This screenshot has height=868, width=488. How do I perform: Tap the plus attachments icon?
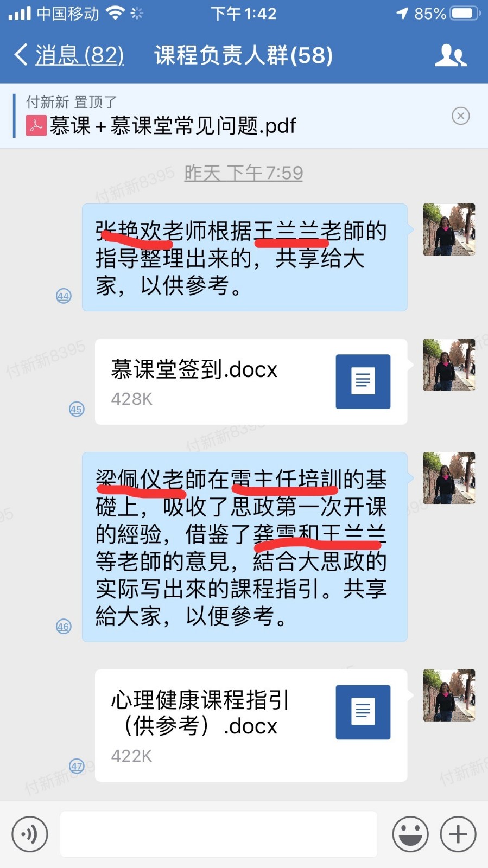pos(458,834)
